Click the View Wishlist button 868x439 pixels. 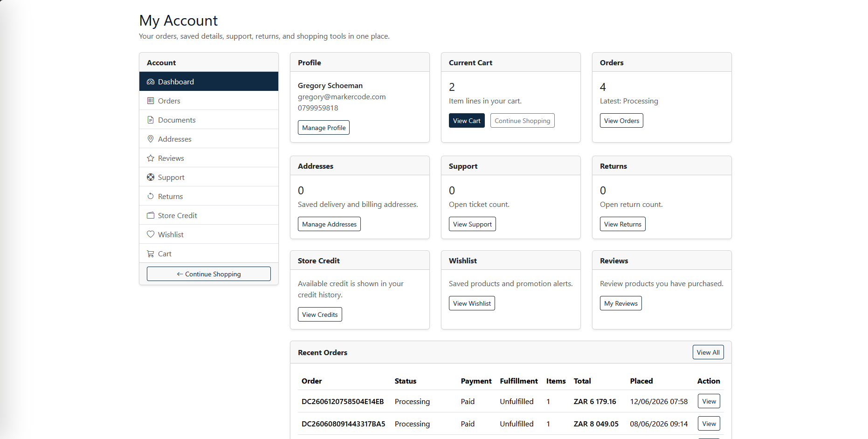[x=472, y=303]
